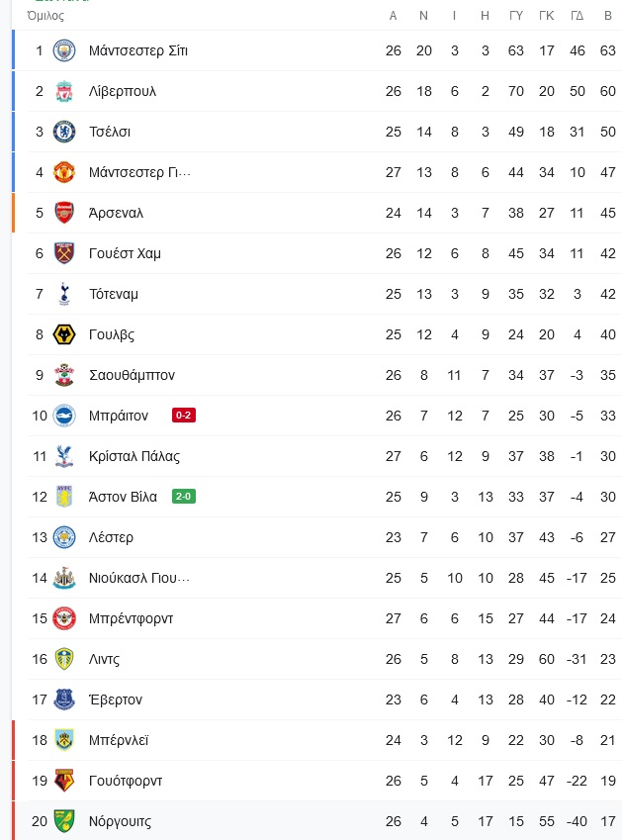Click the Liverpool club crest icon
This screenshot has width=623, height=840.
click(64, 91)
